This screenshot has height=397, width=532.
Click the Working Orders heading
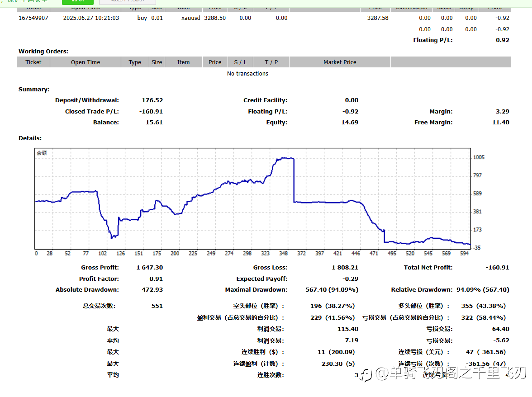point(43,51)
